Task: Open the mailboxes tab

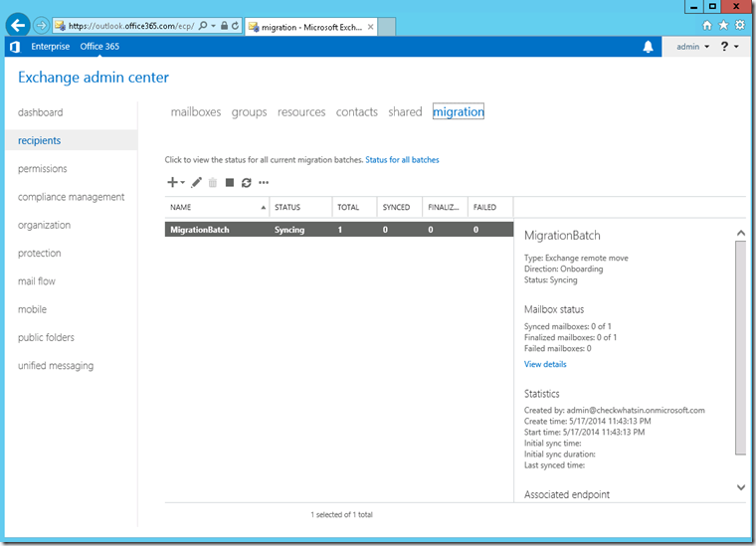Action: click(196, 111)
